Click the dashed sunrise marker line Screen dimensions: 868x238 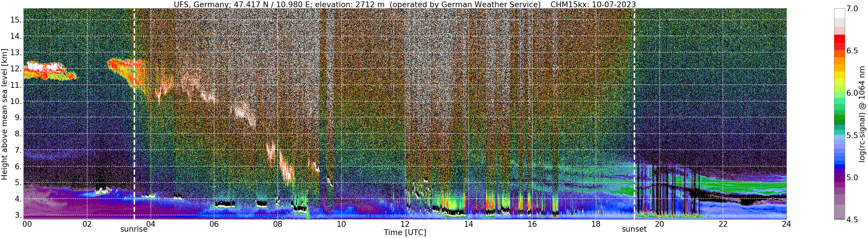tap(134, 114)
